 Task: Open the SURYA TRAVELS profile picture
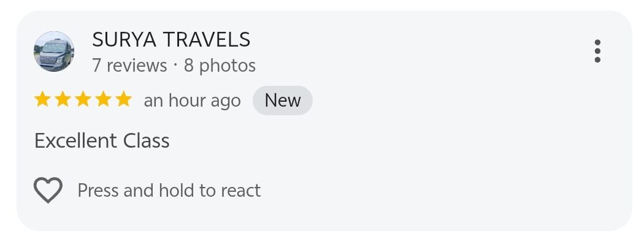pos(53,51)
